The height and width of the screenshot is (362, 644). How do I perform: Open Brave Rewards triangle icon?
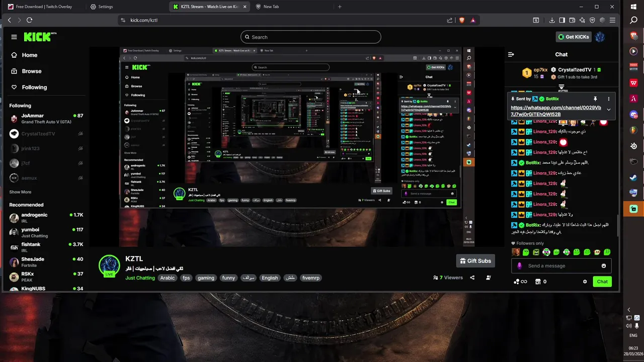[x=473, y=20]
